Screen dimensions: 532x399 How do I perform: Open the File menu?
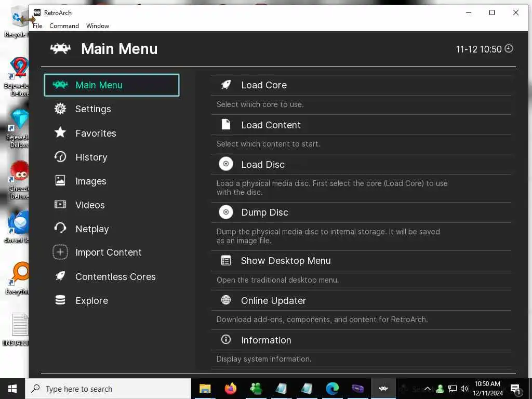click(37, 26)
